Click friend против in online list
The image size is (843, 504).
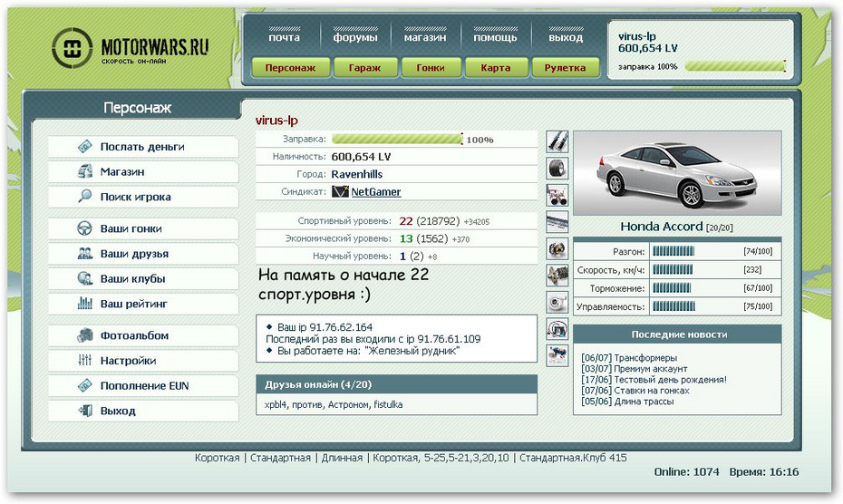click(307, 404)
